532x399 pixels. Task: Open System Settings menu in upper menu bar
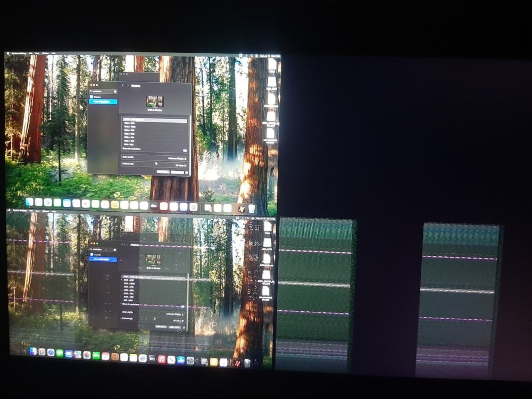[x=19, y=53]
